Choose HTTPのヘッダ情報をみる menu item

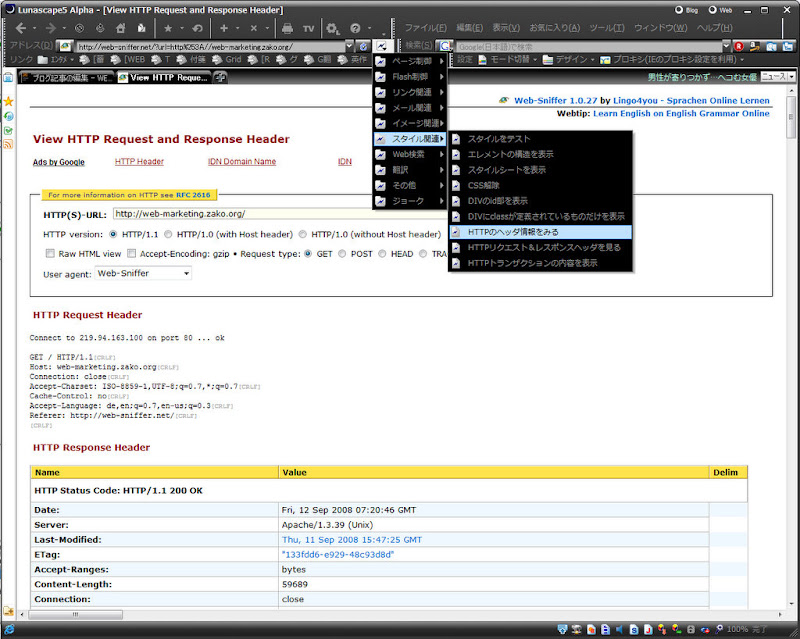coord(540,232)
